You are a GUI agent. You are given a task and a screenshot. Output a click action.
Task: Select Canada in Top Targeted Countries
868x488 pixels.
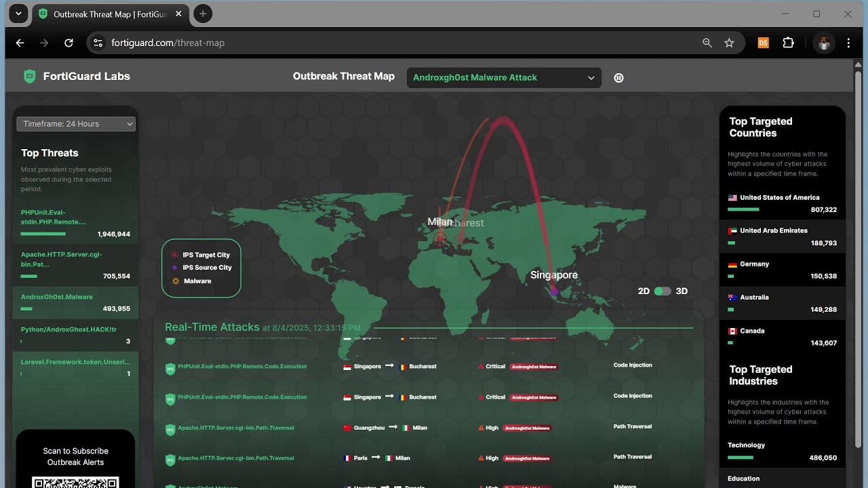(x=783, y=336)
